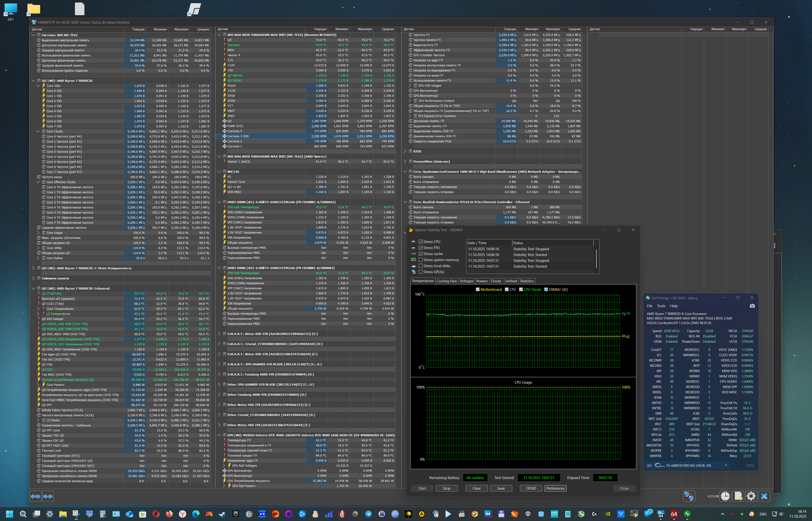Click the AIDA64 Preferences button
Screen dimensions: 812x521
click(555, 488)
